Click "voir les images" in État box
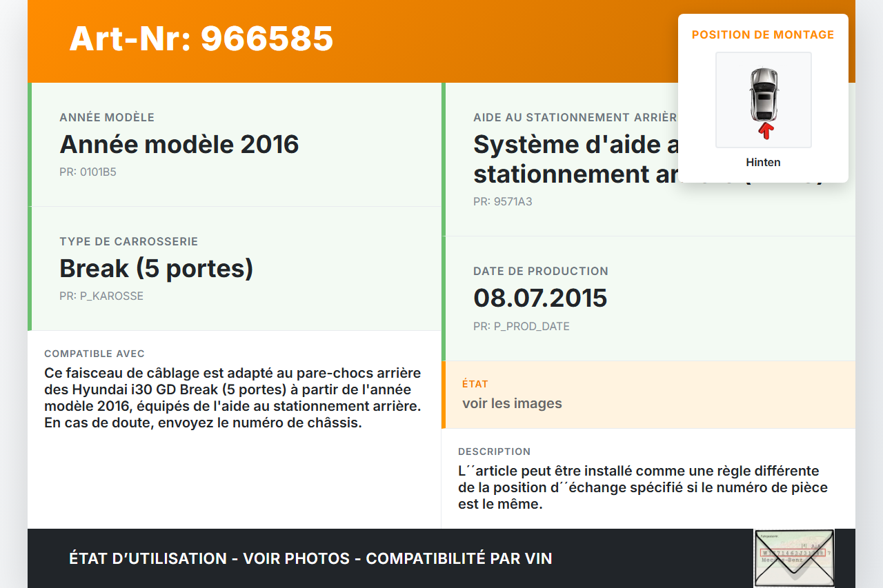Screen dimensions: 883x588 (512, 403)
